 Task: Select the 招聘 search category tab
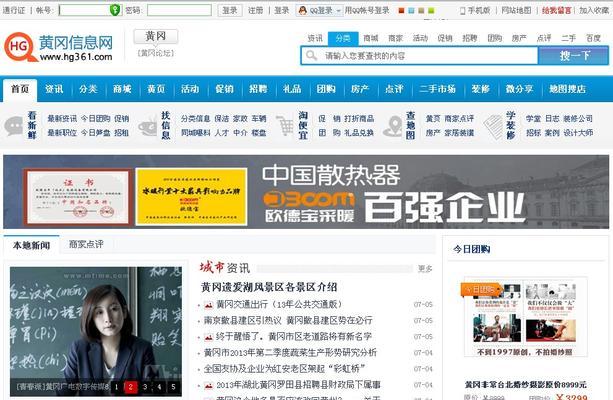click(x=470, y=38)
